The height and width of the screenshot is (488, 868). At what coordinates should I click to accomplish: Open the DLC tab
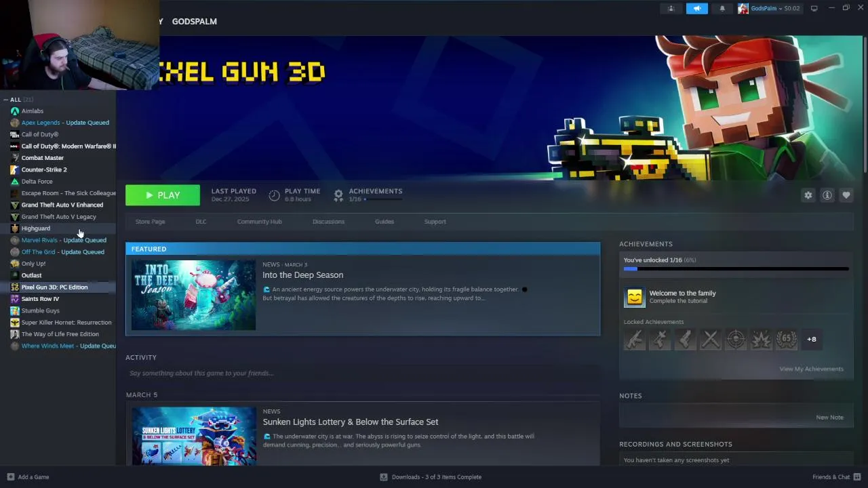201,222
